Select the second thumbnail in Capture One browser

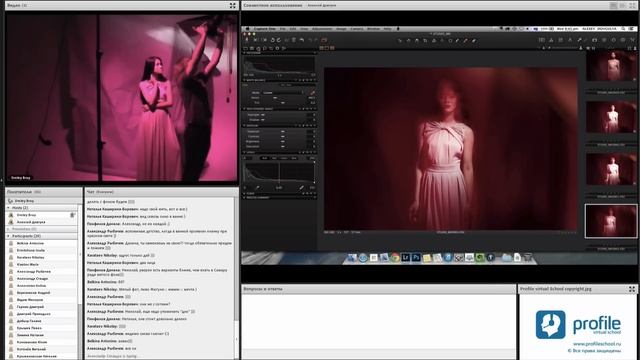pos(611,118)
